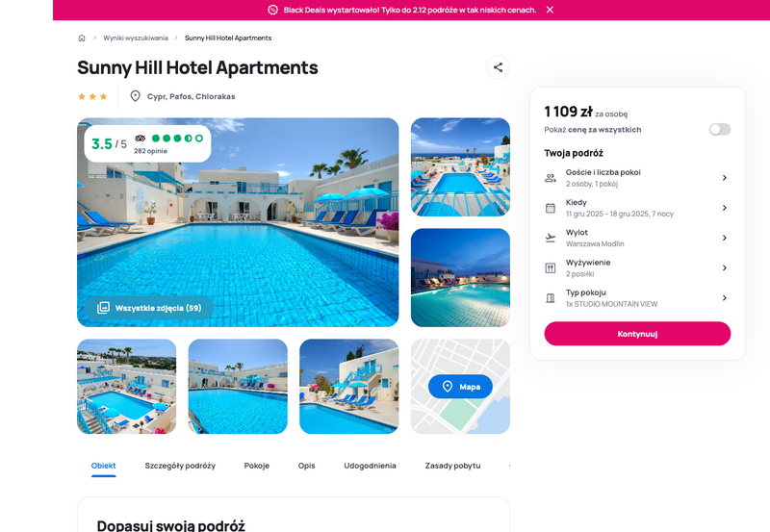Click the Kontynuuj button

[x=637, y=334]
